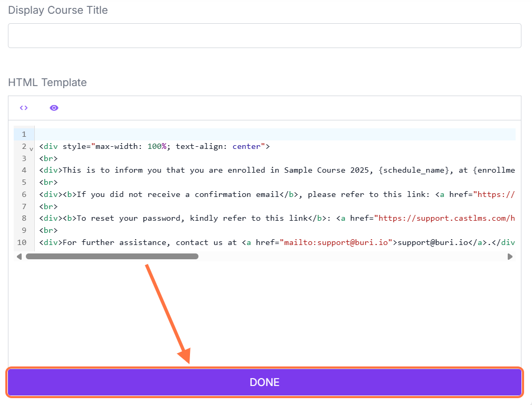This screenshot has height=405, width=532.
Task: Click the empty scrollbar track right of thumb
Action: tap(348, 257)
